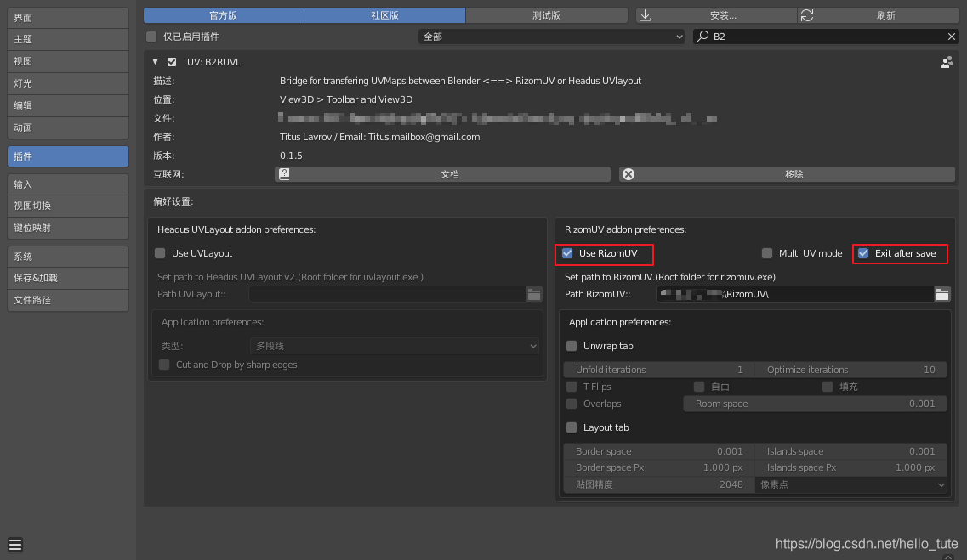
Task: Click the Path RizomUV text field
Action: (x=795, y=295)
